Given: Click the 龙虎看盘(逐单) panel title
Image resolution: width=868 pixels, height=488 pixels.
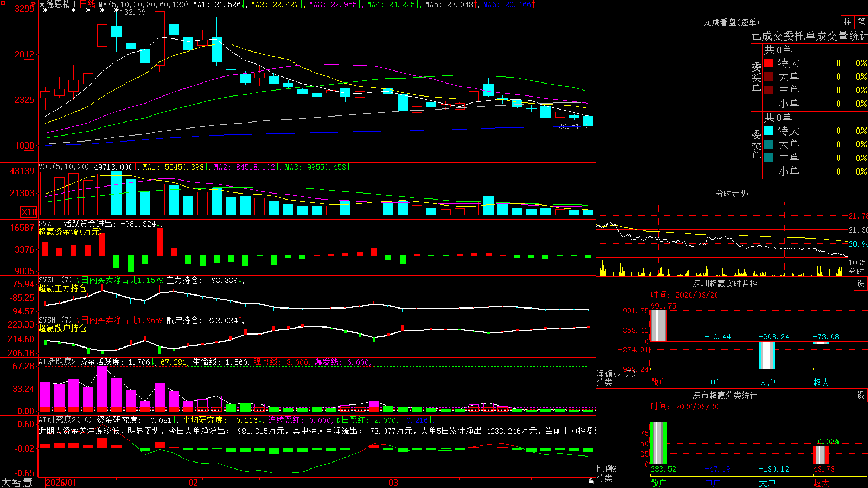Looking at the screenshot, I should 731,22.
